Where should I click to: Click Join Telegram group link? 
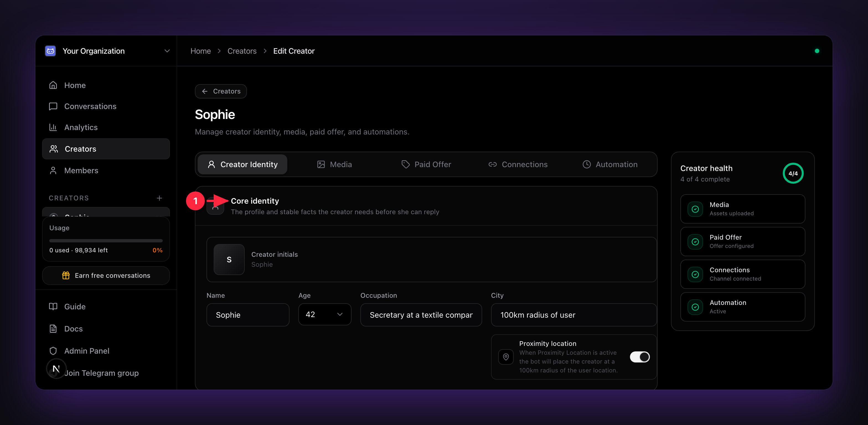tap(101, 373)
